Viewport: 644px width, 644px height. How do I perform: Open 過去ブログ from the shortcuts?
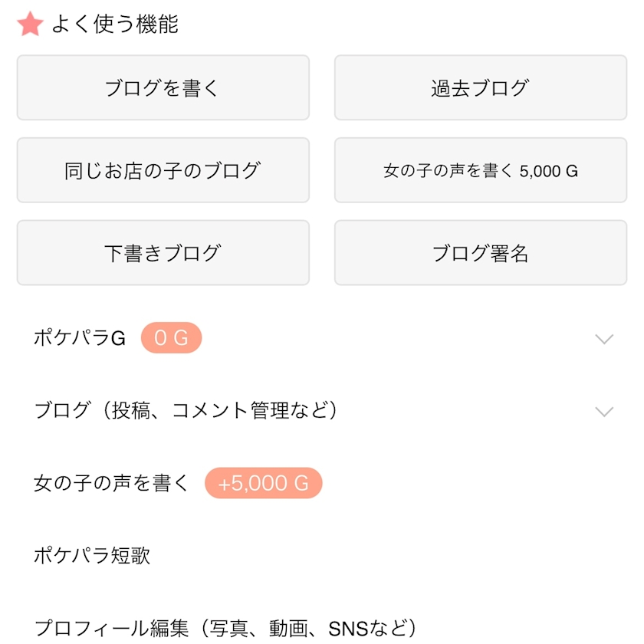click(x=480, y=88)
